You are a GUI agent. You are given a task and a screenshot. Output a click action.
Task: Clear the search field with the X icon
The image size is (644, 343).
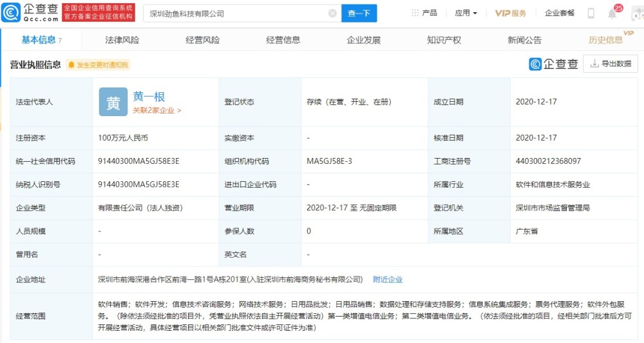tap(333, 14)
